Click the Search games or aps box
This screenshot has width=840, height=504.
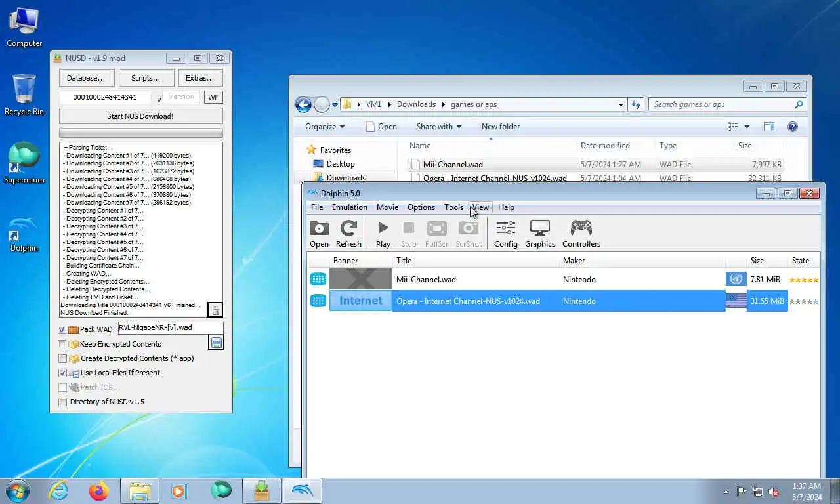pyautogui.click(x=727, y=104)
